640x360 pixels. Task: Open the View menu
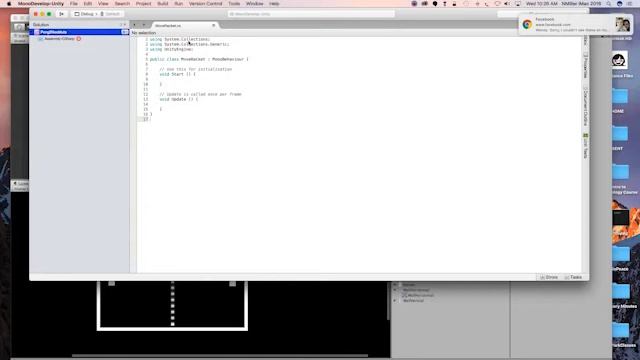pyautogui.click(x=103, y=4)
